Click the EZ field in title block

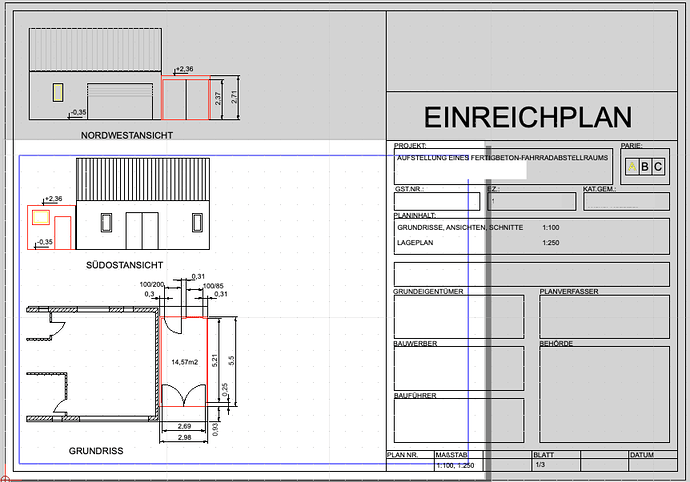[531, 202]
